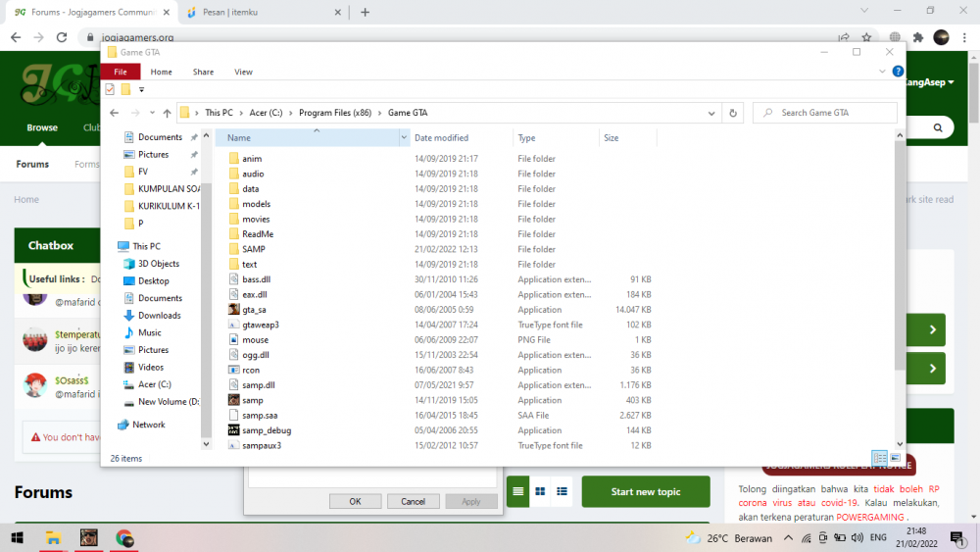Open the File ribbon tab
The height and width of the screenshot is (552, 980).
pos(120,72)
